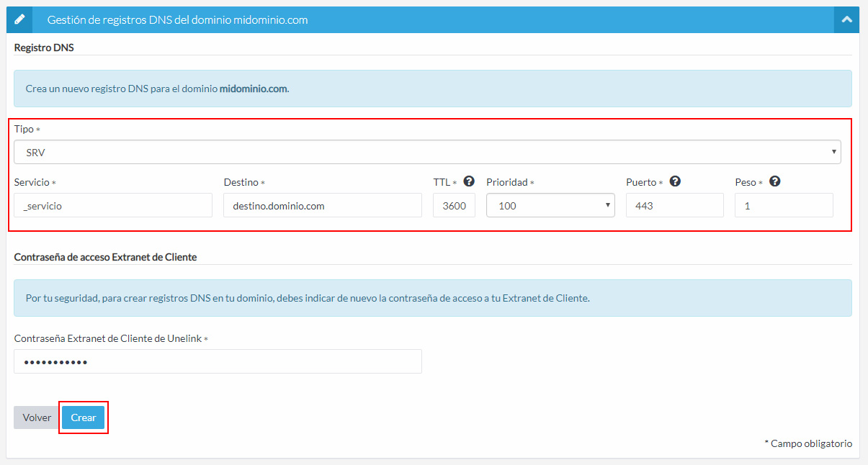Viewport: 868px width, 465px height.
Task: Open the Puerto help question mark icon
Action: (x=675, y=181)
